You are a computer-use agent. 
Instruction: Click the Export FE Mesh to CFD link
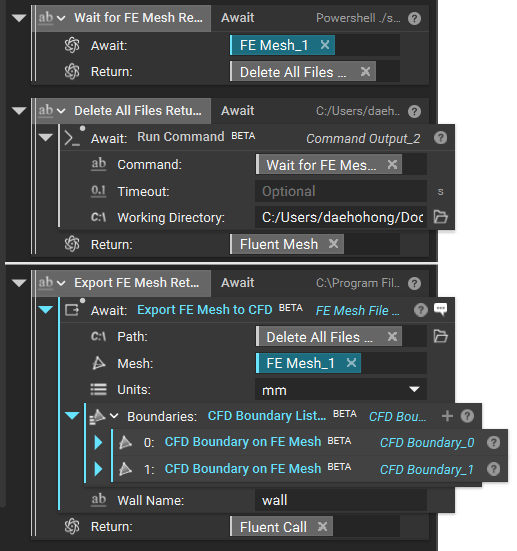pos(205,310)
